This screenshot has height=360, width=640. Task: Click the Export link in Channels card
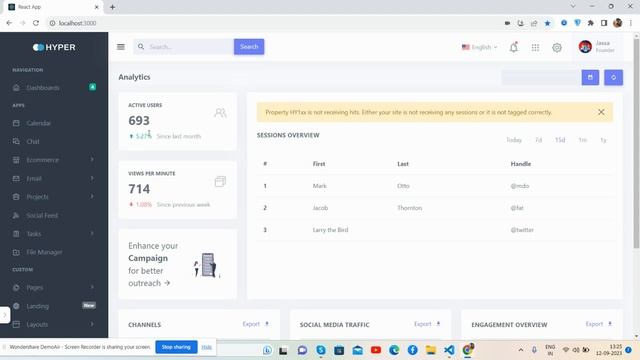pos(256,324)
